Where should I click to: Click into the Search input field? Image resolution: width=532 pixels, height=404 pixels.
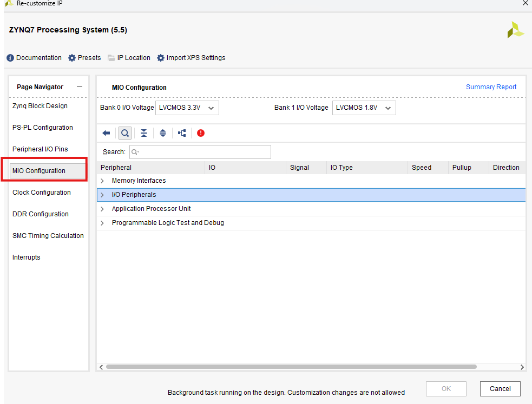(x=200, y=152)
